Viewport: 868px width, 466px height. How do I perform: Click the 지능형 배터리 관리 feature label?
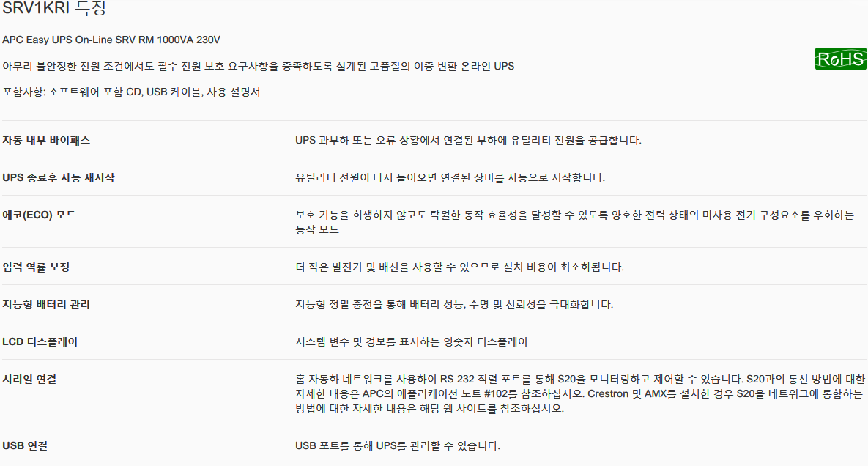(x=46, y=304)
